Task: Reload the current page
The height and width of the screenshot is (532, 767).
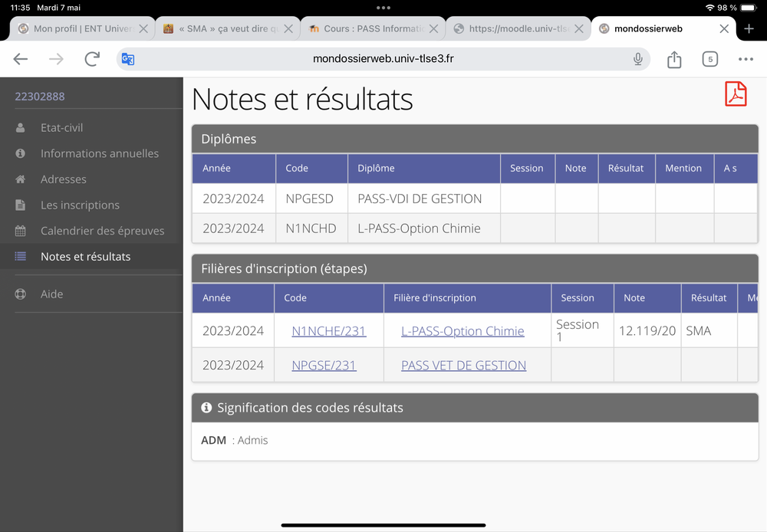Action: point(92,59)
